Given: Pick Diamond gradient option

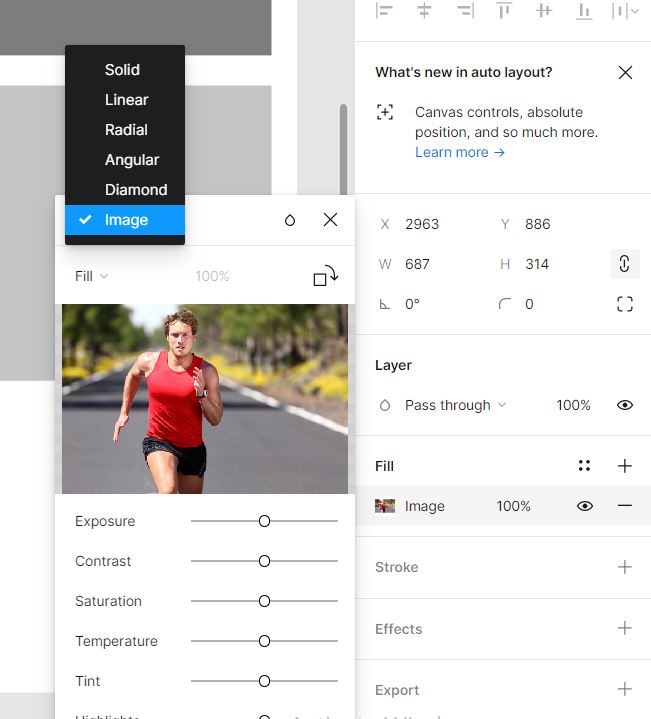Looking at the screenshot, I should pos(135,190).
